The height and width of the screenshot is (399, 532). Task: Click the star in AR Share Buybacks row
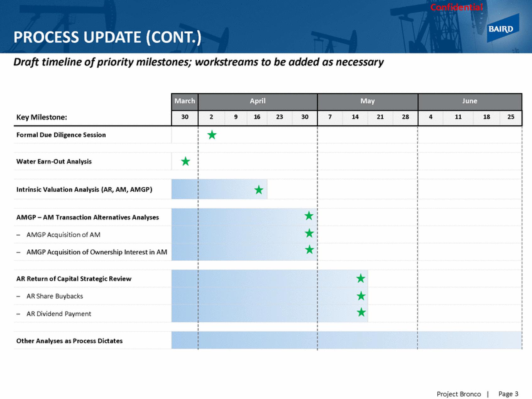(x=361, y=296)
